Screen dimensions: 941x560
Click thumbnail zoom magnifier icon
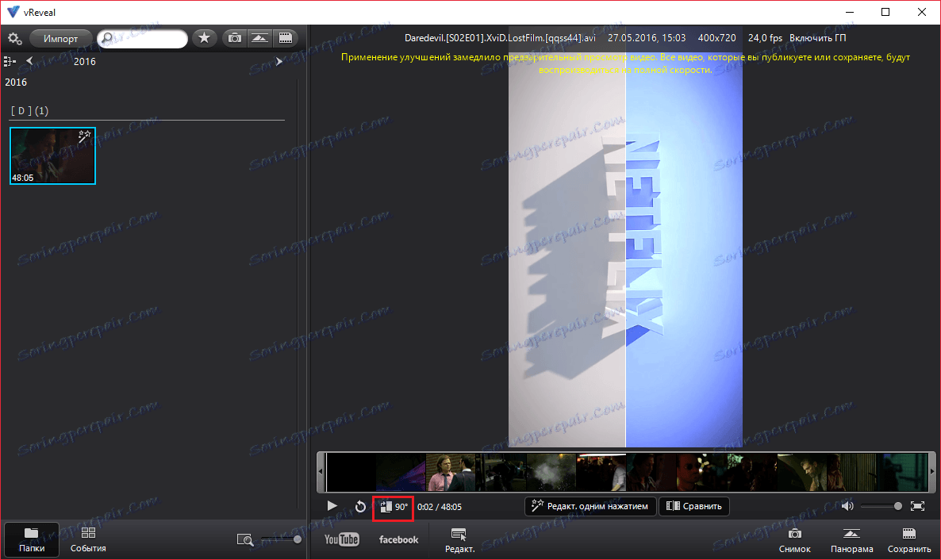point(245,539)
